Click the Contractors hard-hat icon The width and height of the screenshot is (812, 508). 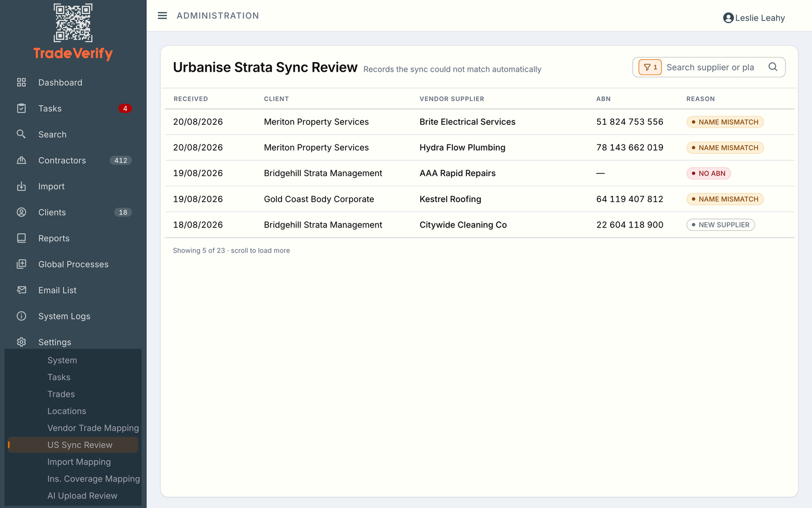click(x=21, y=160)
